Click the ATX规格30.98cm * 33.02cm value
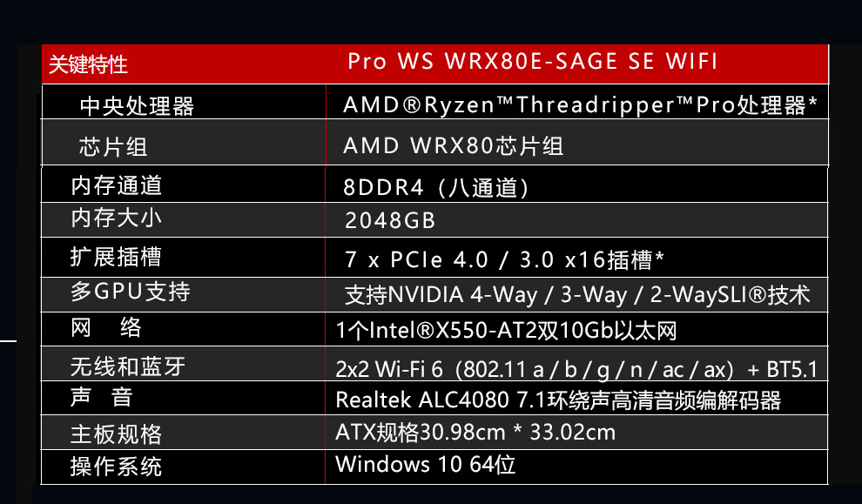The height and width of the screenshot is (504, 862). [475, 432]
